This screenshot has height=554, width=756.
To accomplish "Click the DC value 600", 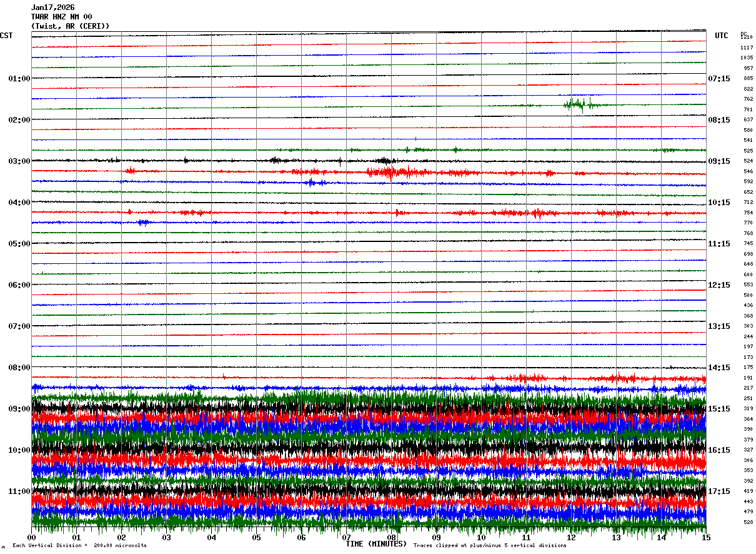I will [x=748, y=274].
